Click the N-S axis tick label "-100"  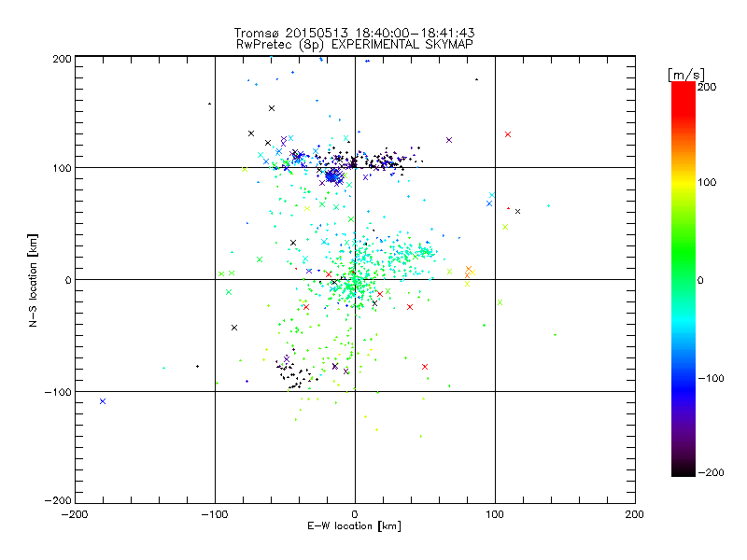point(58,392)
